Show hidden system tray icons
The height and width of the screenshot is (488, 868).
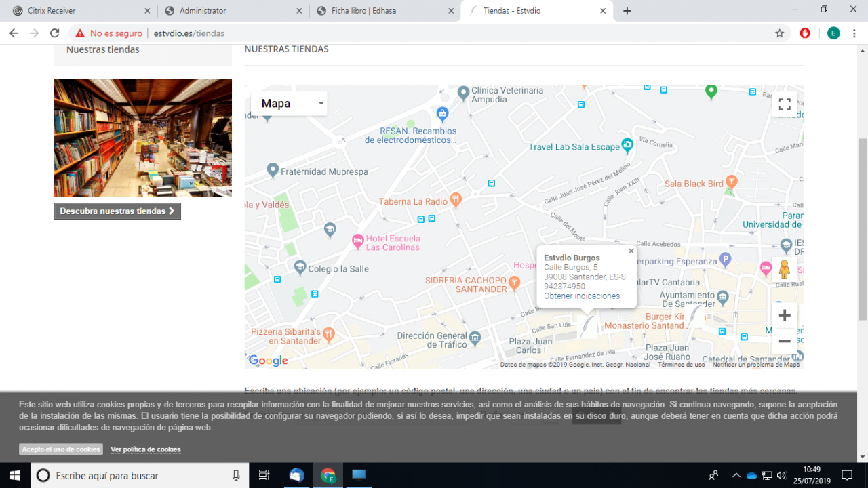(736, 475)
